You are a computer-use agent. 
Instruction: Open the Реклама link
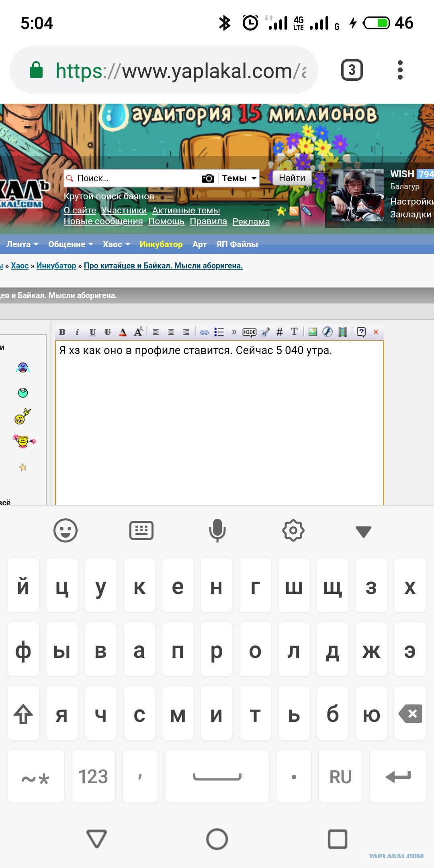coord(251,221)
